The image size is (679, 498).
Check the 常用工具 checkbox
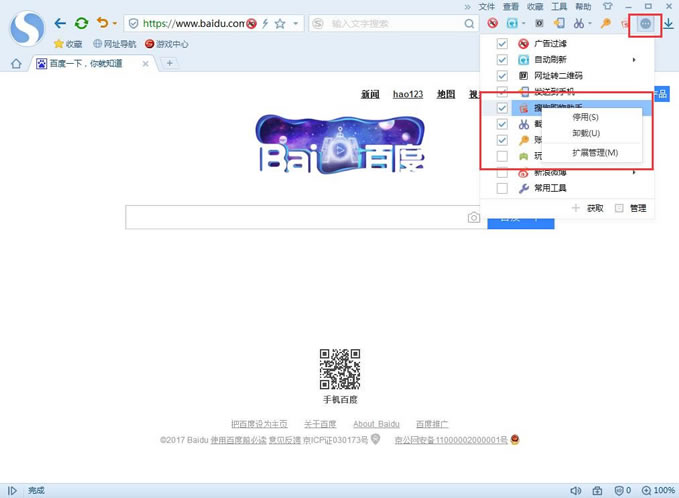pos(502,188)
